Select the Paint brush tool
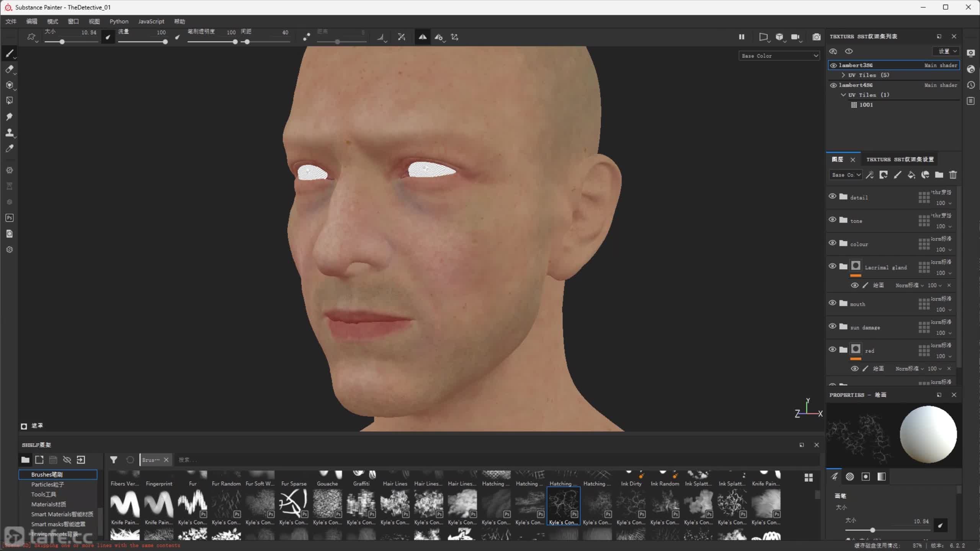Screen dimensions: 980x551 point(10,53)
